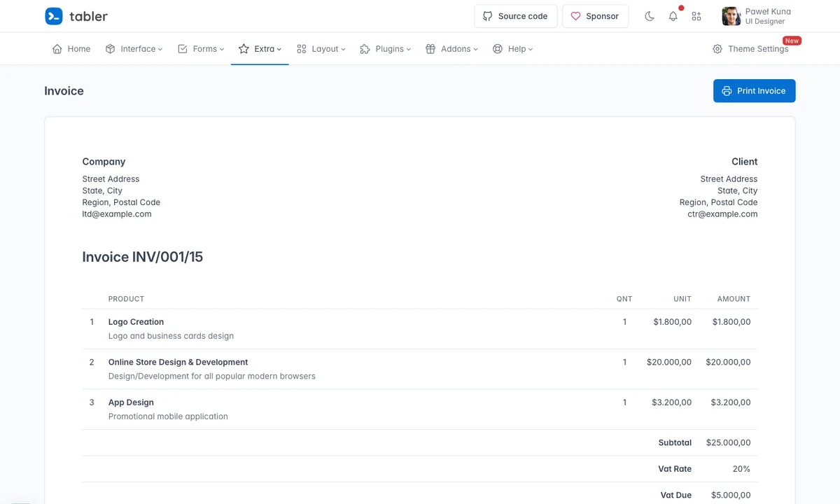Screen dimensions: 840x504
Task: Expand the Help dropdown chevron
Action: pos(531,49)
